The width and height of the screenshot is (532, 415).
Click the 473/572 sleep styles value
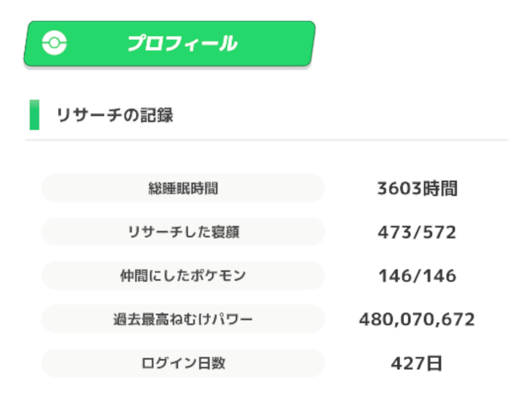point(417,232)
